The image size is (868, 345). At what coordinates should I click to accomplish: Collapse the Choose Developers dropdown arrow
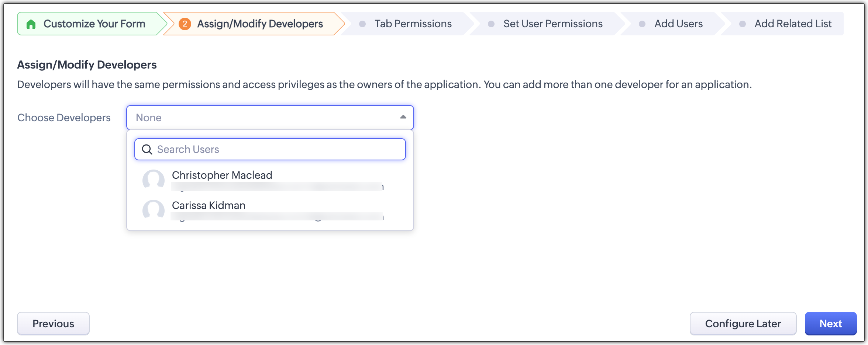[403, 117]
